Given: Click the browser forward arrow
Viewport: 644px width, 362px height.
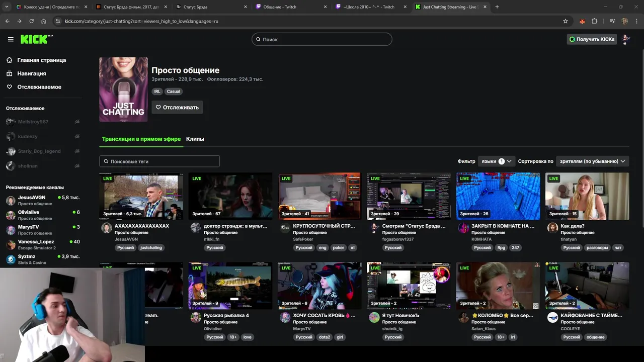Looking at the screenshot, I should [19, 21].
